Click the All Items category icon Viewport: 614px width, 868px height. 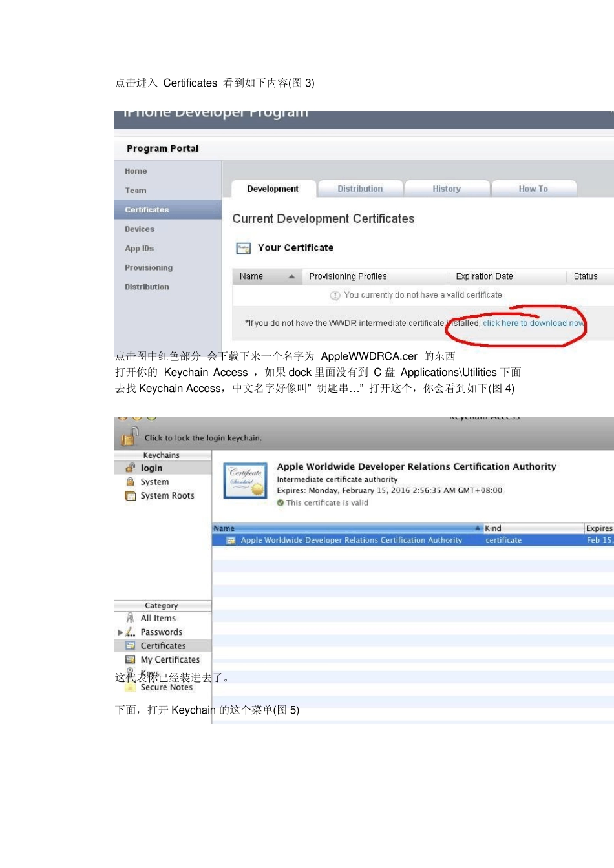point(130,618)
